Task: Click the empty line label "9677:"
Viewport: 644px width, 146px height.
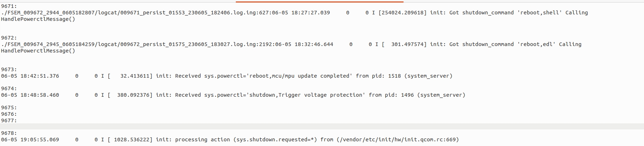Action: tap(9, 120)
